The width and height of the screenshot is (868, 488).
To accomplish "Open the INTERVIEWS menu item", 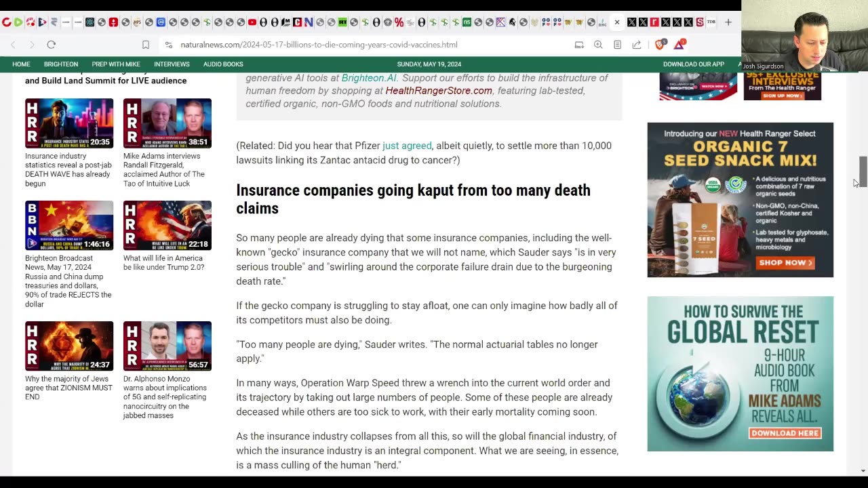I will coord(172,64).
